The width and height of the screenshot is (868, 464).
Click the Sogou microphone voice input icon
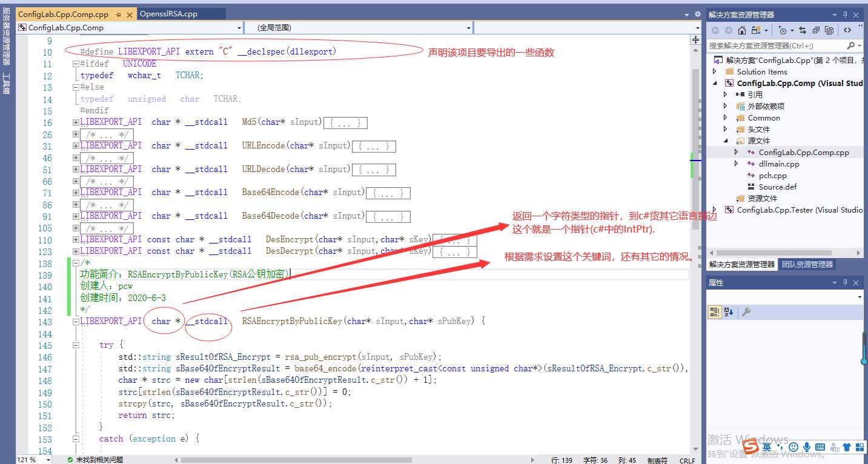807,447
